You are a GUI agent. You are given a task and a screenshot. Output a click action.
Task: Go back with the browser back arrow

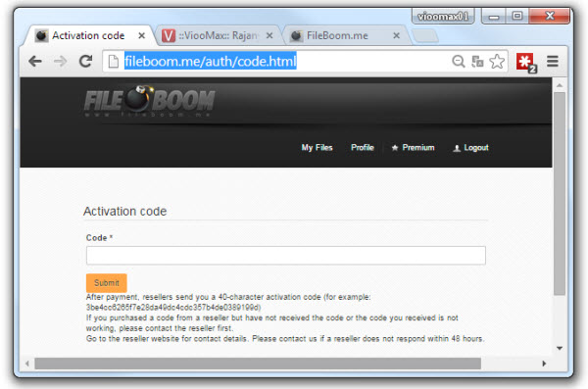point(35,61)
